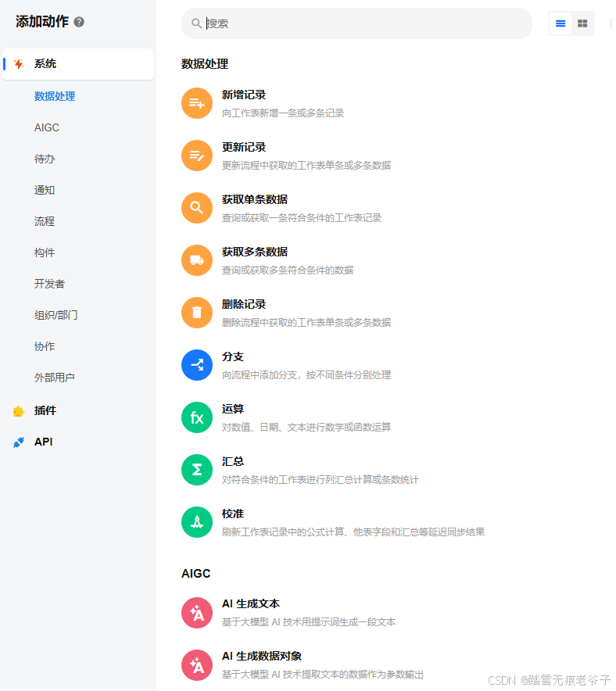Switch to list view layout
This screenshot has width=616, height=691.
(560, 23)
